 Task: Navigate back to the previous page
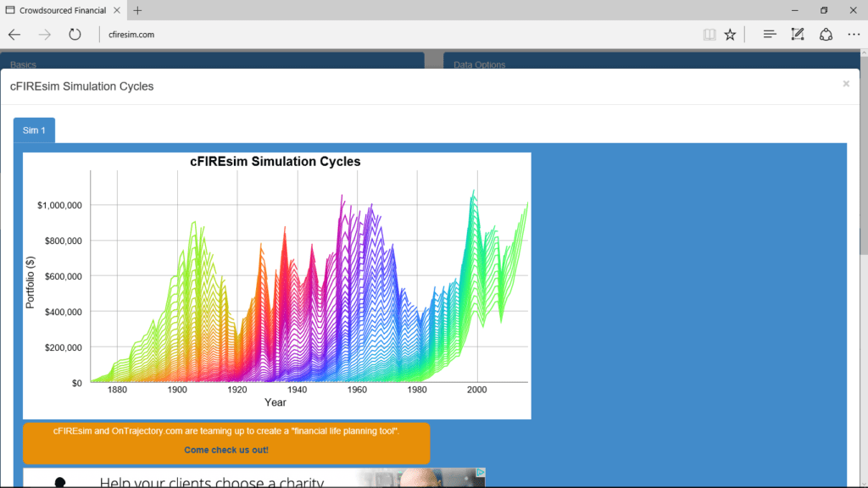14,34
